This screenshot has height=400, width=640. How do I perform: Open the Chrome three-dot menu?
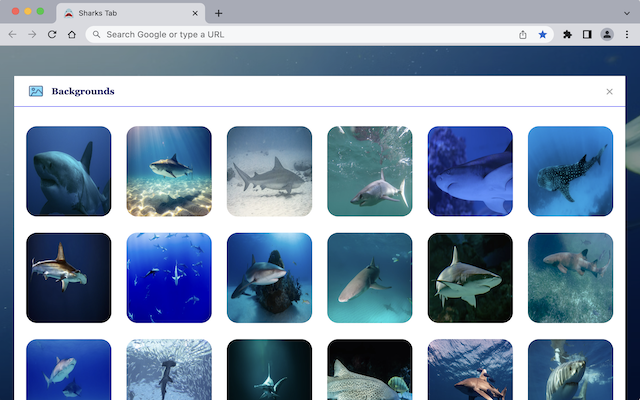click(x=627, y=35)
